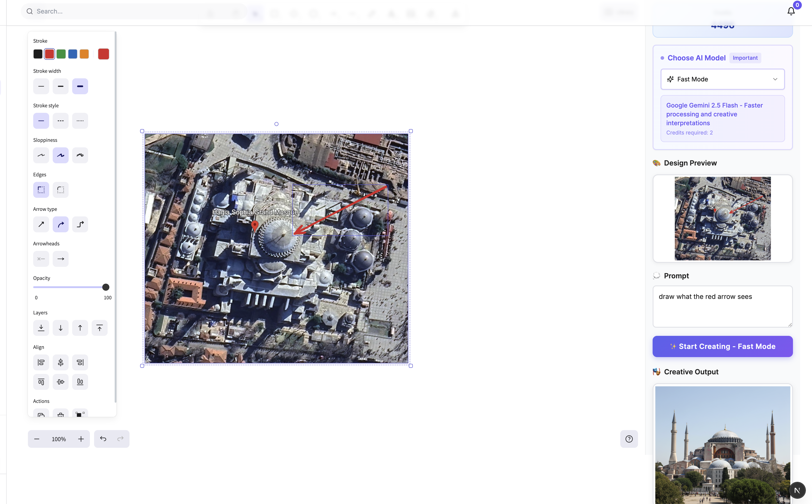
Task: Choose curved arrow type
Action: (x=60, y=224)
